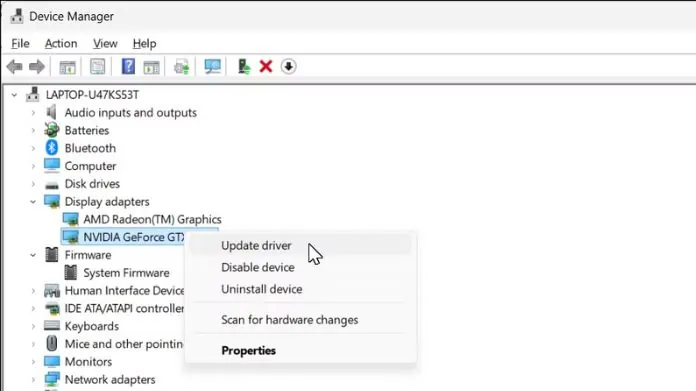Select the Network adapters label
The image size is (696, 391).
(x=110, y=379)
